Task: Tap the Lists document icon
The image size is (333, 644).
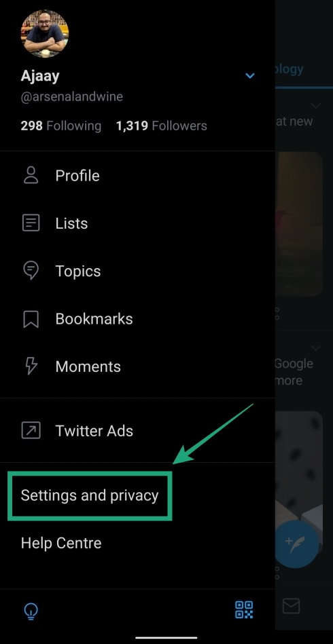Action: [x=31, y=223]
